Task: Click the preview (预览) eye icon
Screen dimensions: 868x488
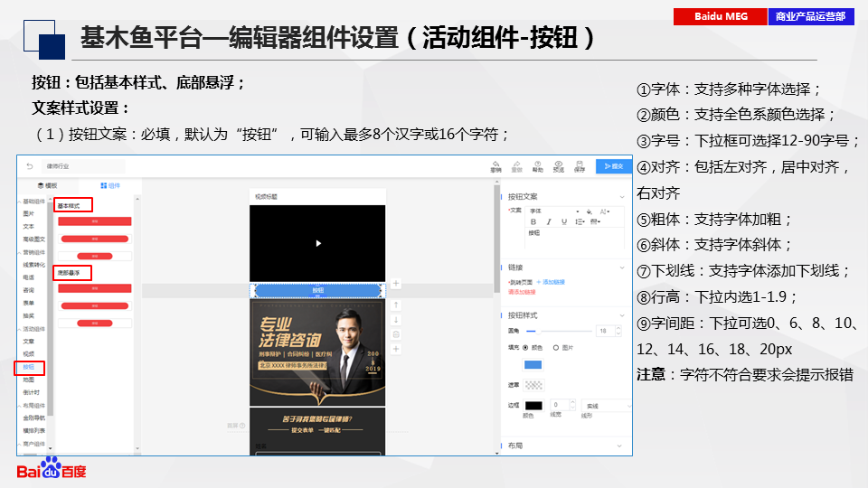Action: (559, 166)
